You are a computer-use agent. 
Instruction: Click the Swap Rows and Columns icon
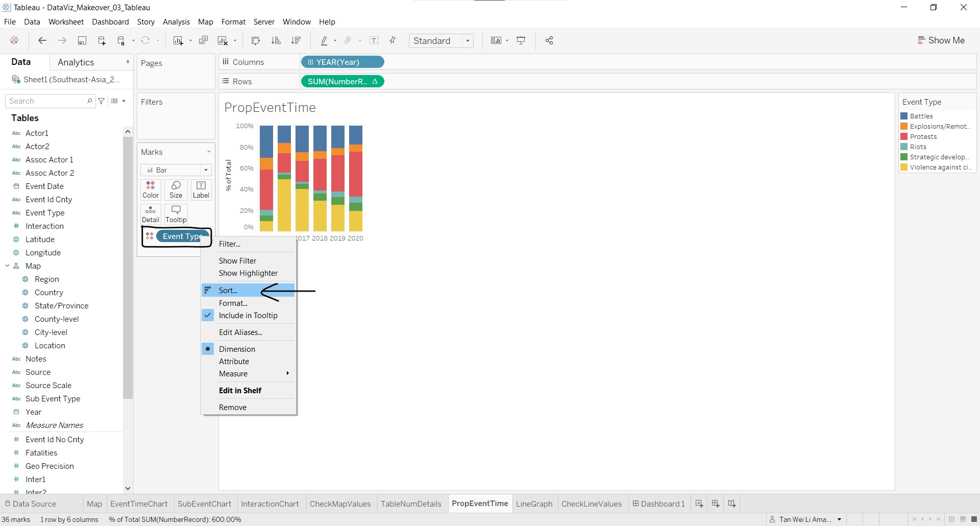(x=256, y=41)
